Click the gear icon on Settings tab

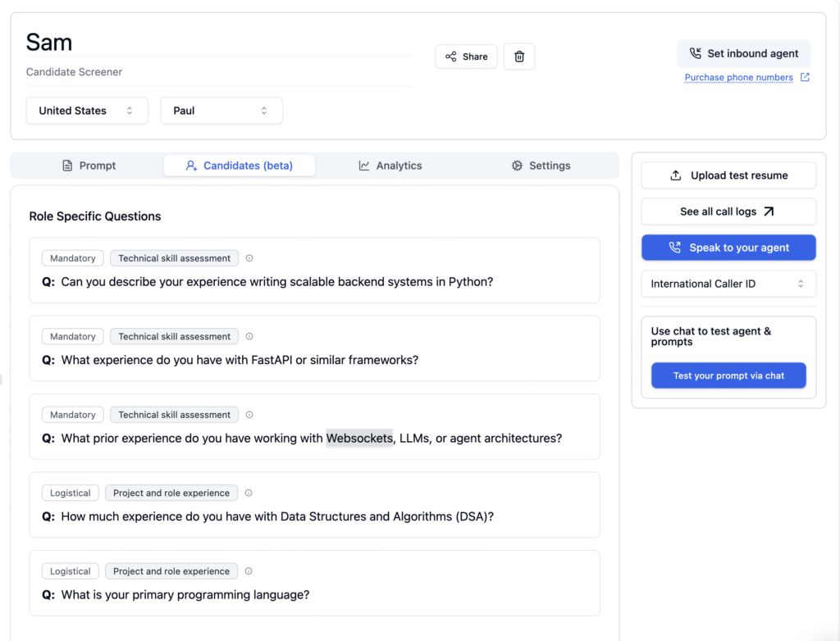tap(517, 166)
